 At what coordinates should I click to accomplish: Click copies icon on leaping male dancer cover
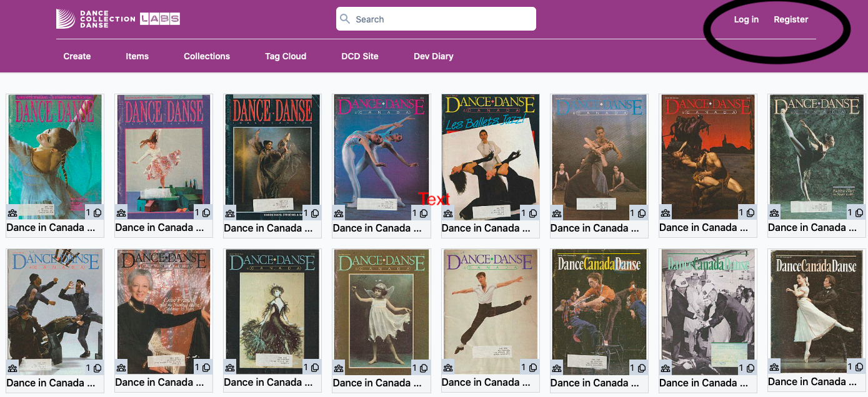click(x=532, y=368)
